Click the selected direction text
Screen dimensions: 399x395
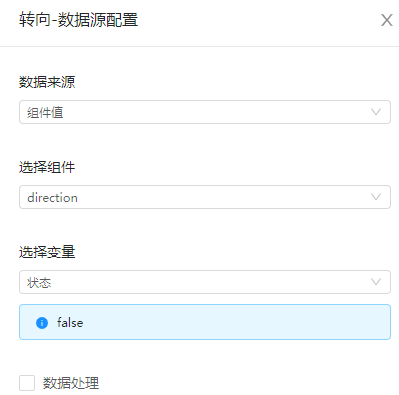coord(52,198)
